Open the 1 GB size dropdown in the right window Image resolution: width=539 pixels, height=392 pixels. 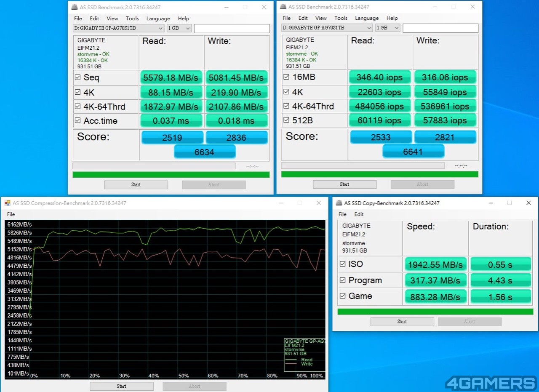(388, 28)
